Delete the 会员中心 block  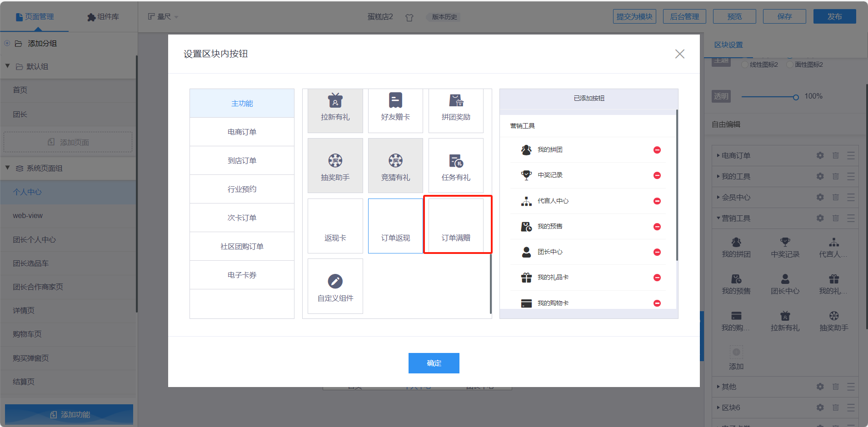(835, 197)
